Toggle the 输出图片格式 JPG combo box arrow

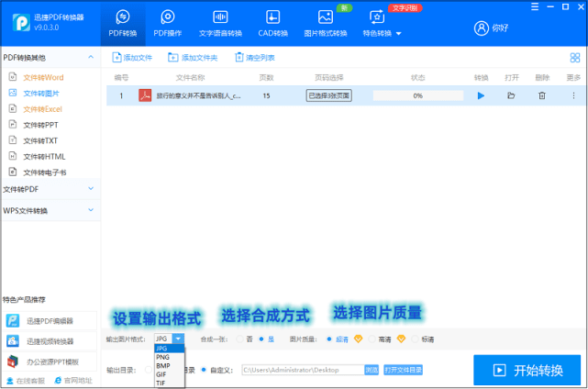coord(178,339)
